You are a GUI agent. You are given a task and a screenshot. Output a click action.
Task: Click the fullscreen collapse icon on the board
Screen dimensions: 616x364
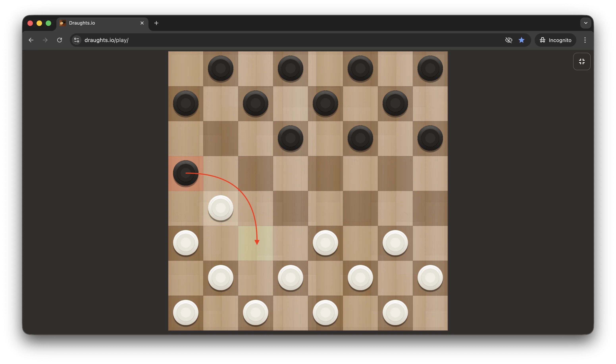click(x=582, y=61)
